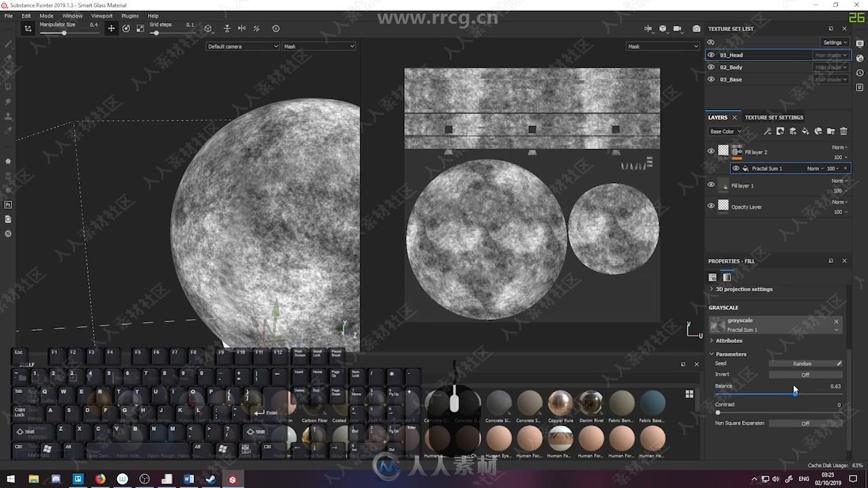This screenshot has height=488, width=868.
Task: Click the Seed Random button
Action: click(802, 364)
